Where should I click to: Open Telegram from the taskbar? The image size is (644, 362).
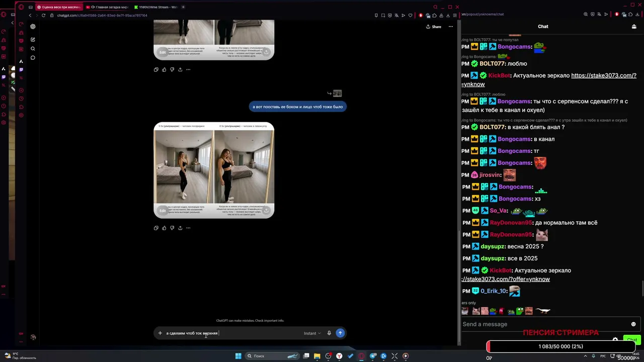pyautogui.click(x=373, y=356)
